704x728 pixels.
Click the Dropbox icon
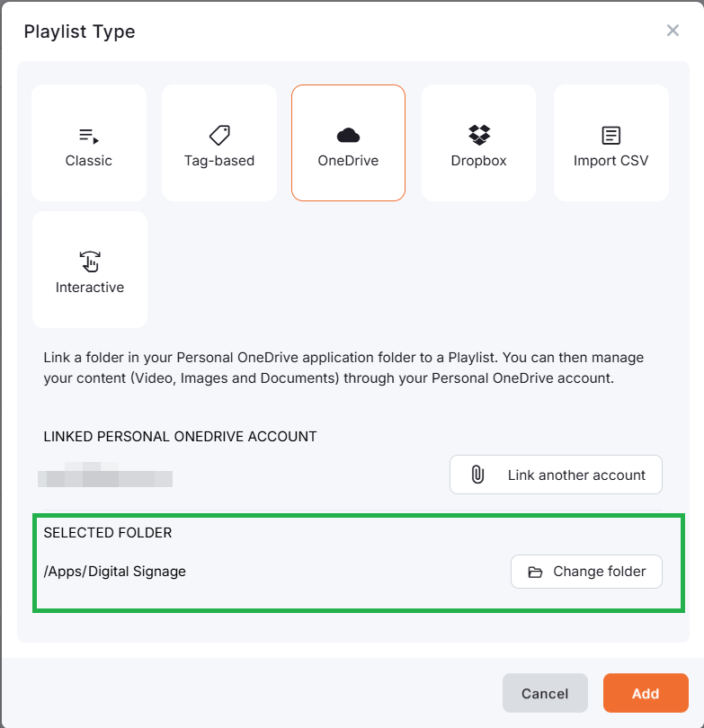[x=477, y=132]
